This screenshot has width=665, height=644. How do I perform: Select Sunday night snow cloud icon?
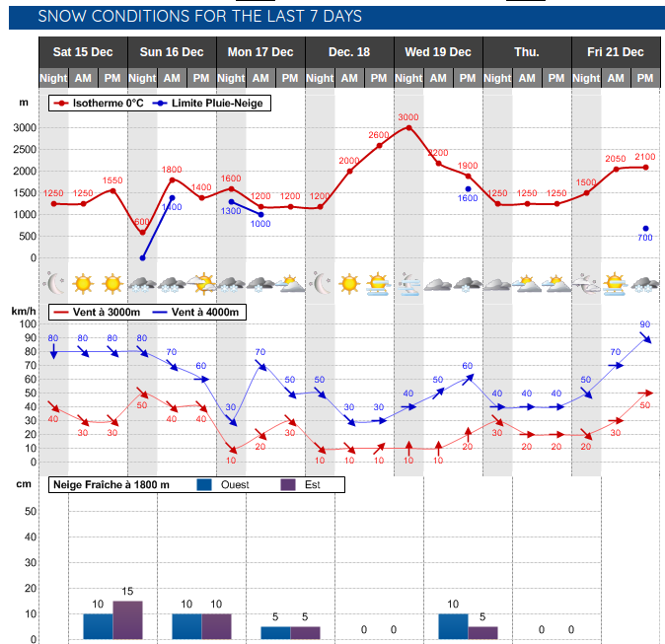pyautogui.click(x=142, y=284)
